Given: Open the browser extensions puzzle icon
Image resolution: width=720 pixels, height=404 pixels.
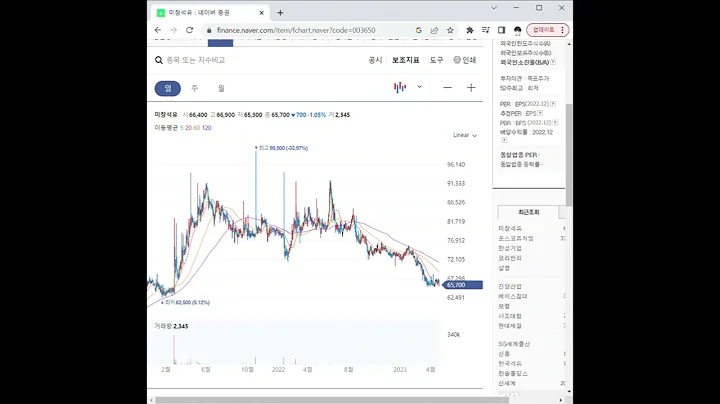Looking at the screenshot, I should (x=470, y=30).
